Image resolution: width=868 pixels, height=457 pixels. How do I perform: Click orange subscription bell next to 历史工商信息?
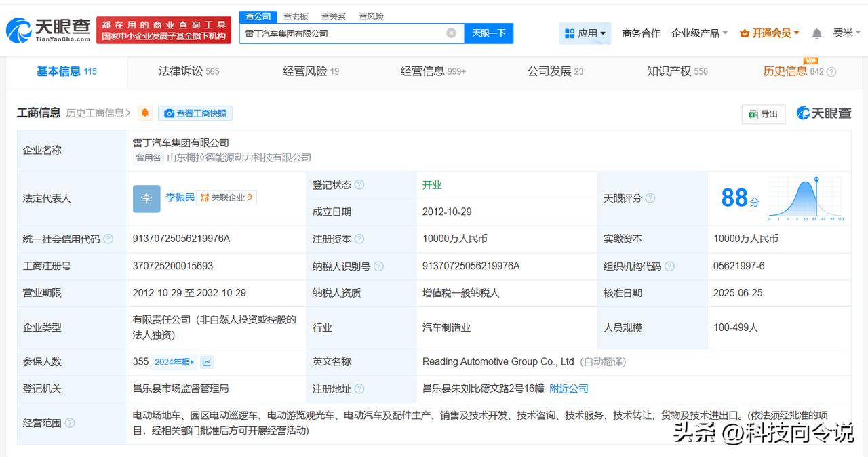tap(145, 113)
